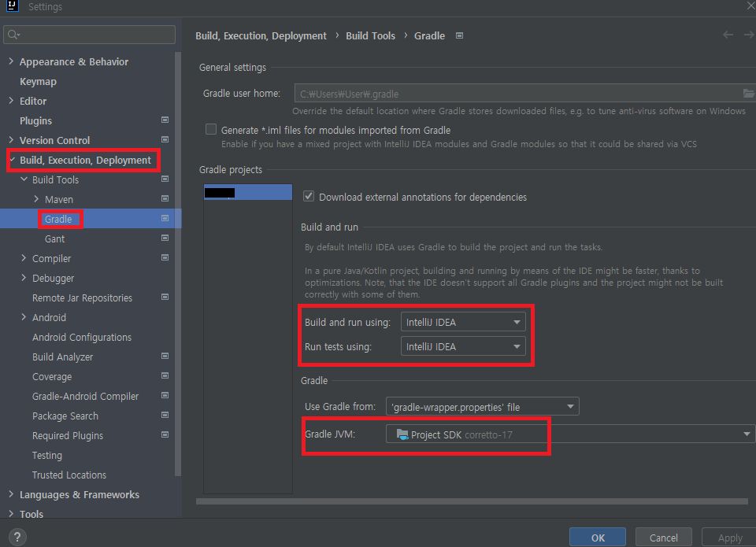756x547 pixels.
Task: Expand the Debugger node
Action: click(24, 278)
